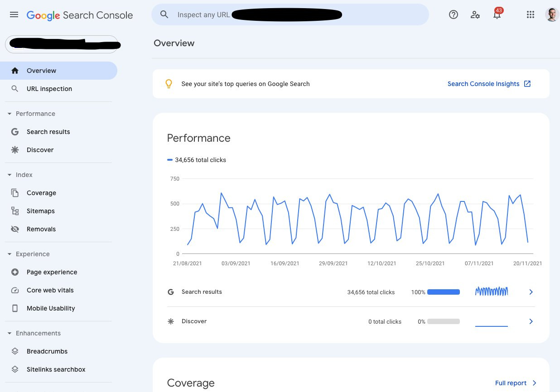Click the Sitelinks searchbox layers icon

tap(15, 369)
